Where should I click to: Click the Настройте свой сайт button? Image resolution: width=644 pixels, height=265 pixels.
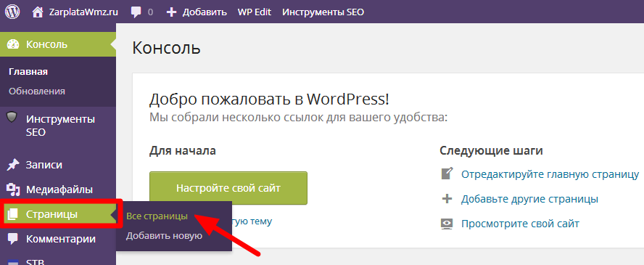(x=228, y=188)
